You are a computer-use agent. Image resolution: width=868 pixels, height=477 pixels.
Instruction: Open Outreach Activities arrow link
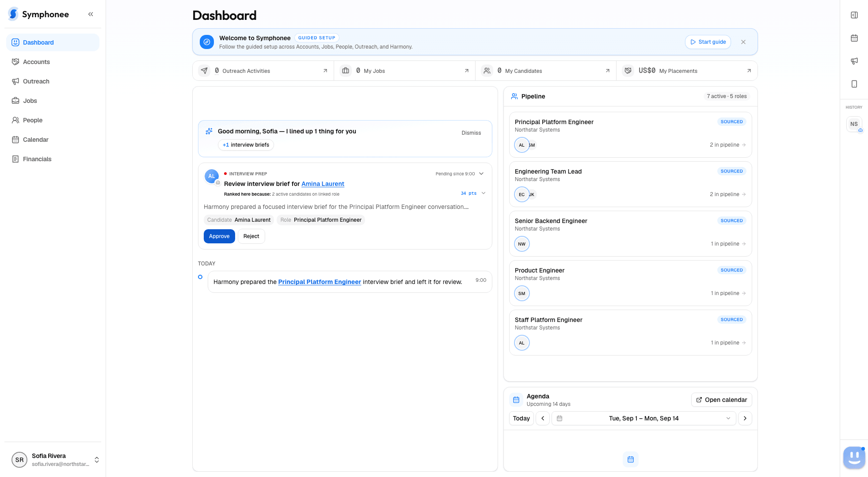click(325, 71)
